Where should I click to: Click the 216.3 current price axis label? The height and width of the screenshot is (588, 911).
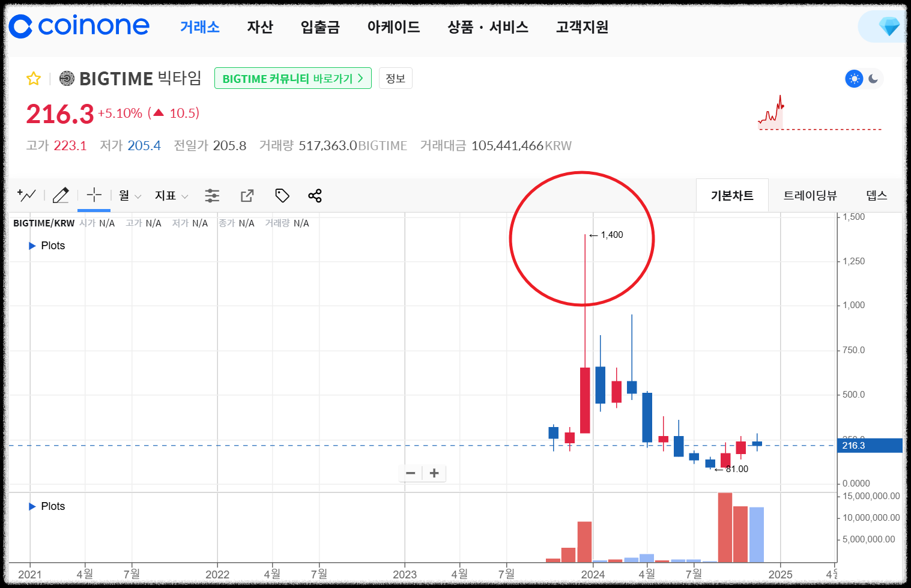point(870,446)
